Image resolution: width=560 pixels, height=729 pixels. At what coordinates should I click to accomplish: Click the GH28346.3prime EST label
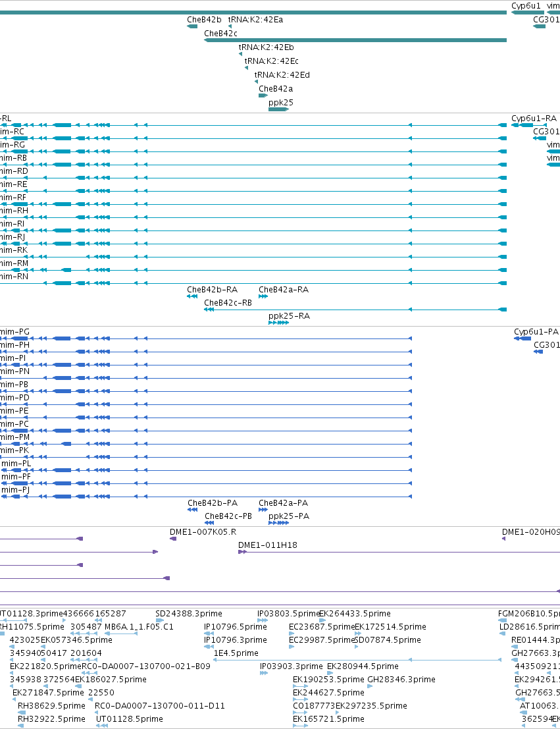[401, 680]
